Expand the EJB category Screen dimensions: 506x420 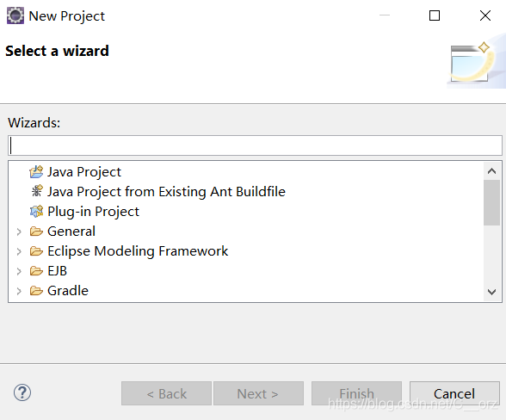(19, 271)
